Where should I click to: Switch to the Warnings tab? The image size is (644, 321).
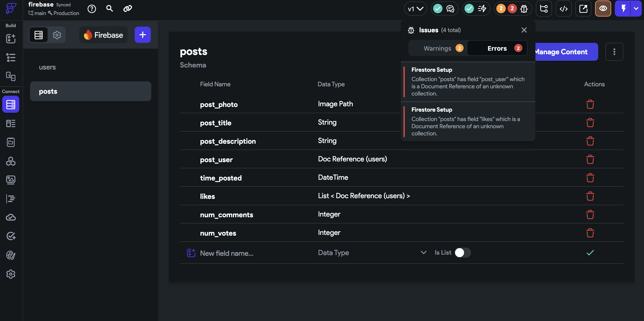[x=438, y=48]
